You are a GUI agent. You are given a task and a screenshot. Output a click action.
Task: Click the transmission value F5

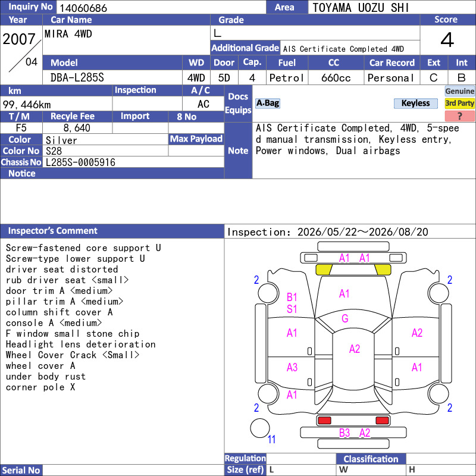(x=21, y=128)
